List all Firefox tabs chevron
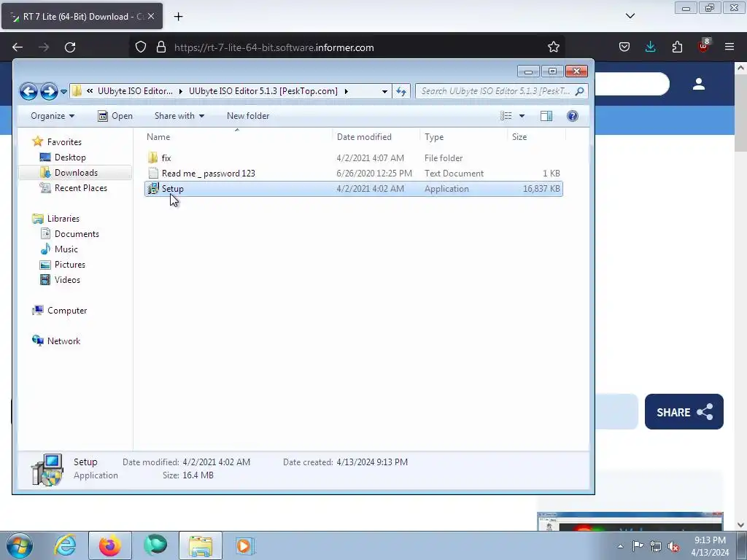 [x=630, y=16]
